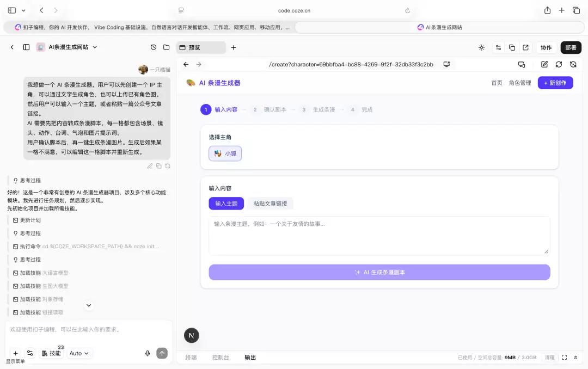Click the back arrow beside project name

[x=12, y=47]
